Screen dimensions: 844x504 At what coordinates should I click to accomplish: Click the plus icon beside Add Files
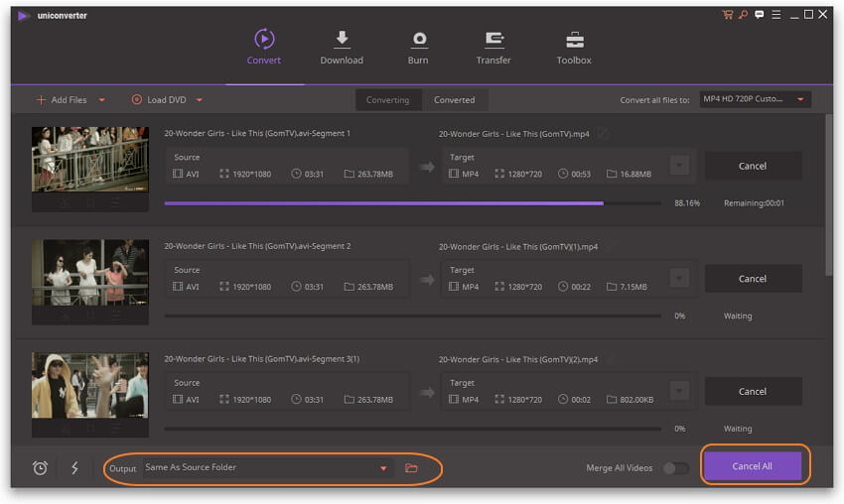click(x=41, y=99)
